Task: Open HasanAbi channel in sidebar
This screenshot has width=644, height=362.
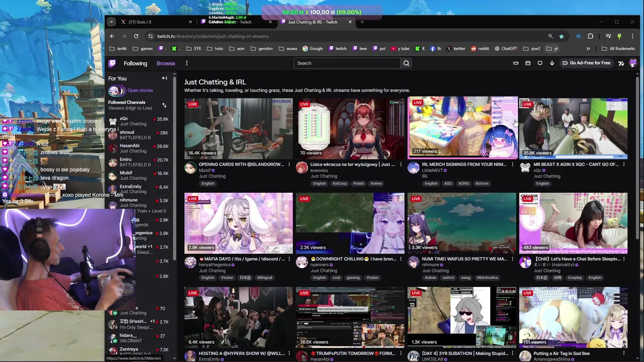Action: pos(138,148)
